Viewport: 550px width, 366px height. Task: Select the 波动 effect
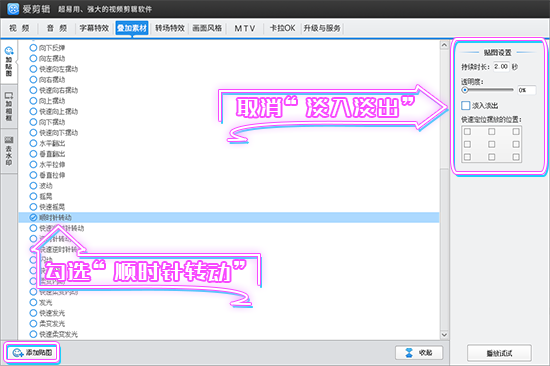point(41,186)
